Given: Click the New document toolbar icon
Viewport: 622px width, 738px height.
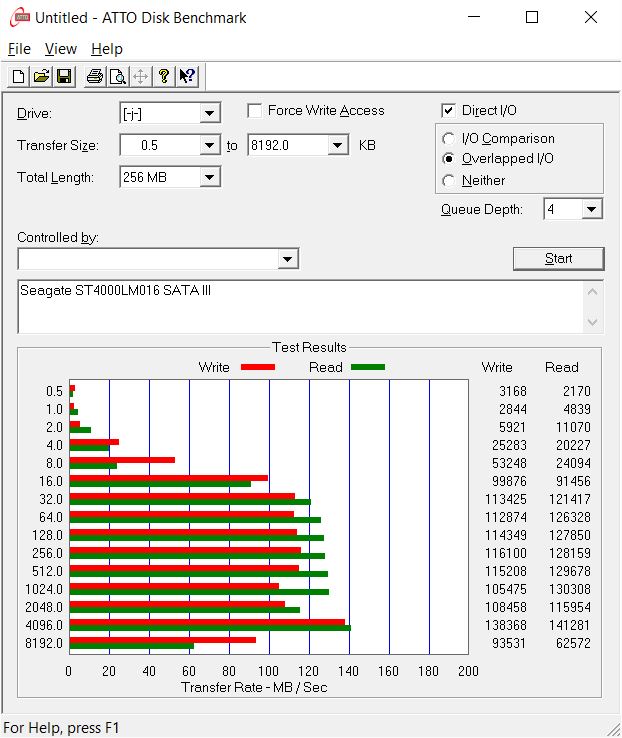Looking at the screenshot, I should [x=18, y=76].
